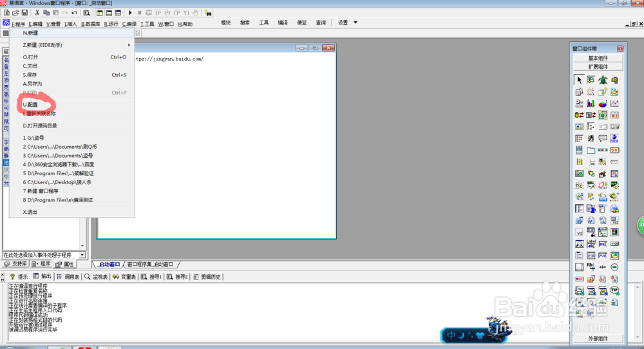Open recent file 1 G:\盗号
The height and width of the screenshot is (349, 644).
(72, 138)
